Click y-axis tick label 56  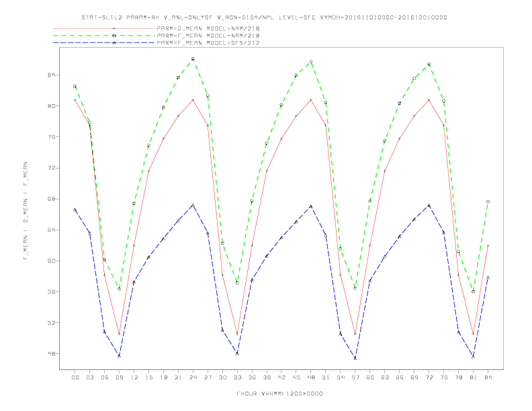52,291
